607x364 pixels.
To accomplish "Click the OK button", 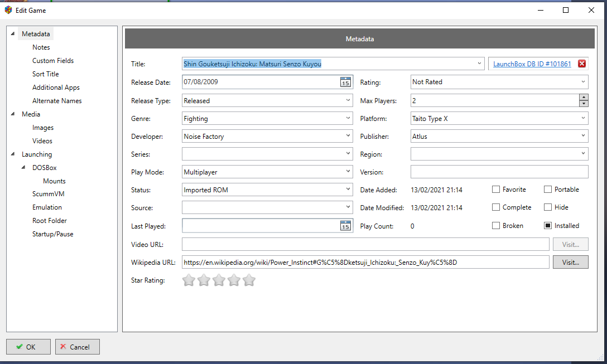I will click(x=28, y=347).
